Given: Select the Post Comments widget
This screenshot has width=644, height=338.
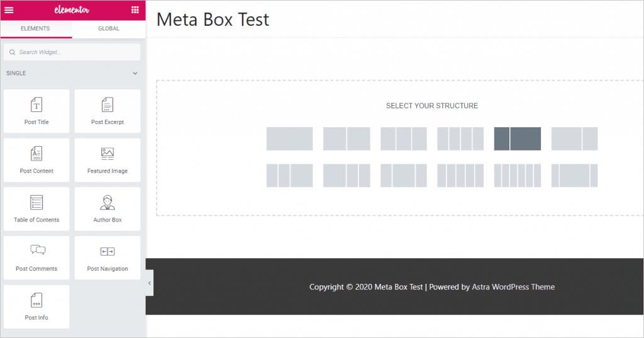Looking at the screenshot, I should [36, 257].
